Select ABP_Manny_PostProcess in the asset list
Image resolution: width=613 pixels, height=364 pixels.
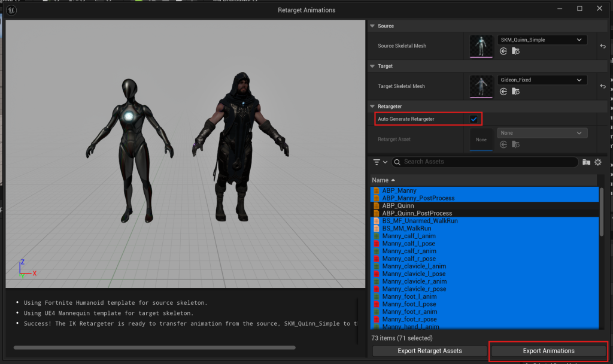coord(484,198)
